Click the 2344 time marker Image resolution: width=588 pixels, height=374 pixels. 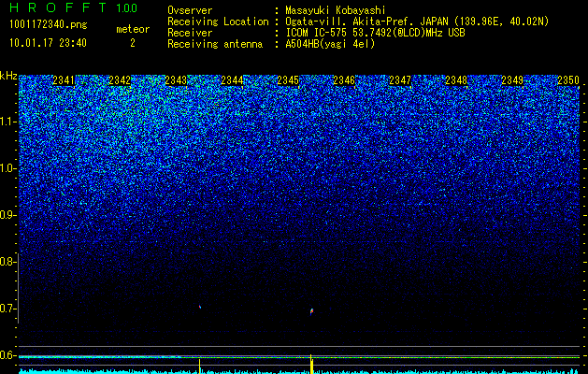(x=232, y=80)
